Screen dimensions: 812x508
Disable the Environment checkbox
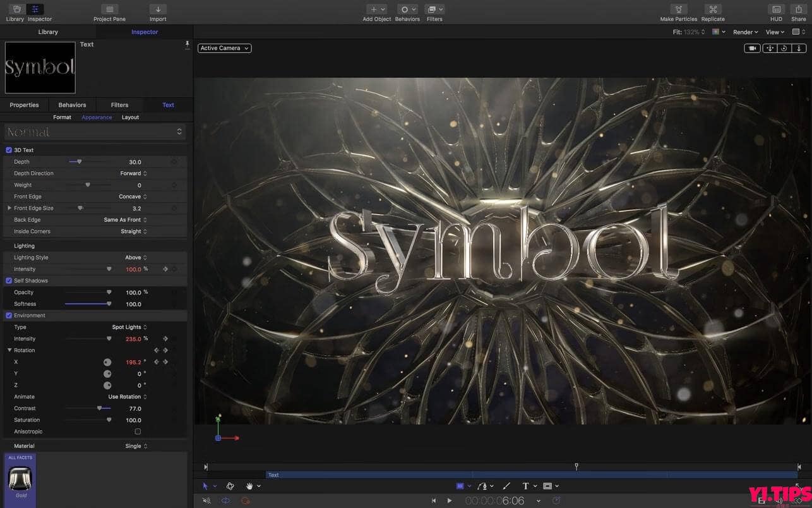9,315
